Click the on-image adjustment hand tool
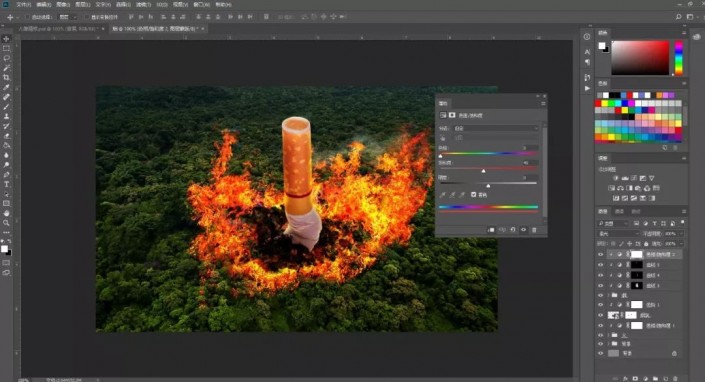 tap(443, 138)
